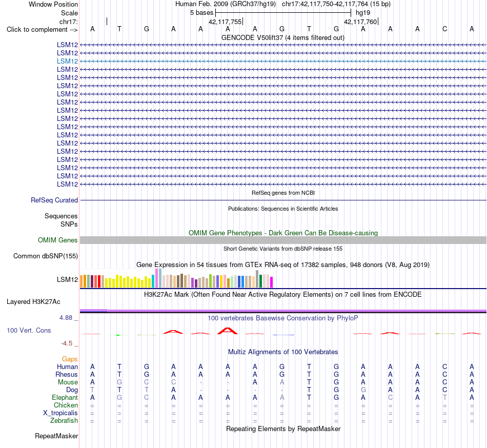Click the LSM12 label beside the GTEx bar chart
Viewport: 487px width, 448px height.
click(67, 279)
